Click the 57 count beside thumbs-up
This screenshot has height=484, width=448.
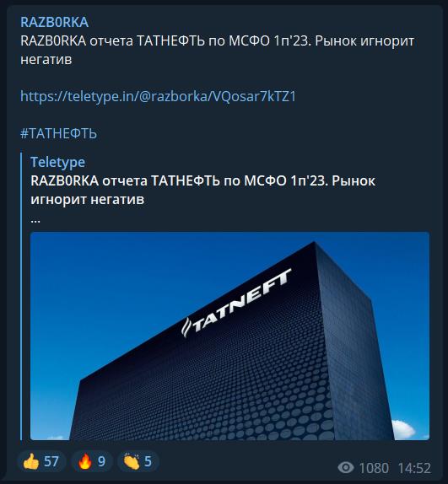(51, 462)
